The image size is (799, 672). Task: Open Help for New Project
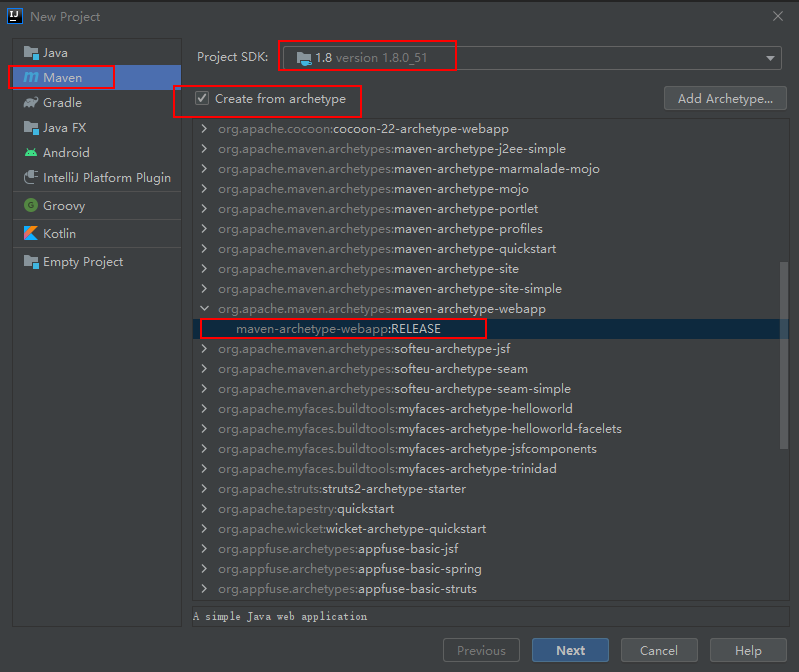[748, 650]
